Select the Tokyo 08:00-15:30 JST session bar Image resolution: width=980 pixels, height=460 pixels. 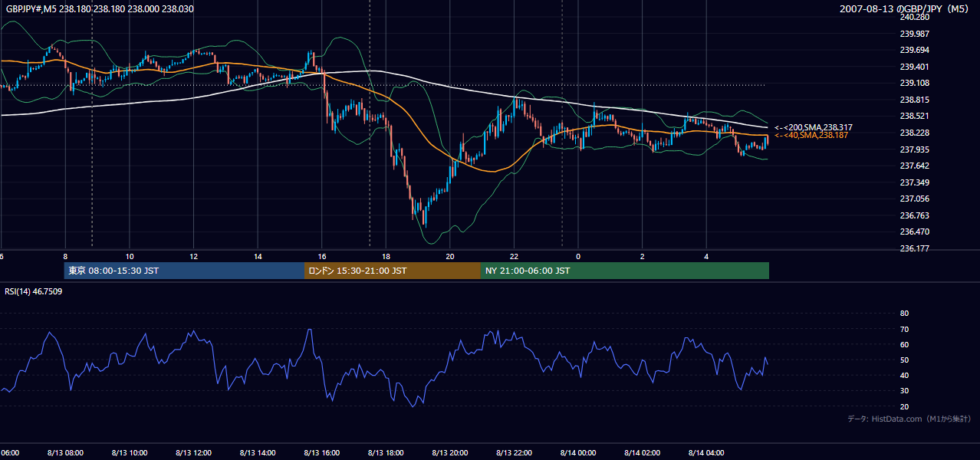click(x=184, y=271)
